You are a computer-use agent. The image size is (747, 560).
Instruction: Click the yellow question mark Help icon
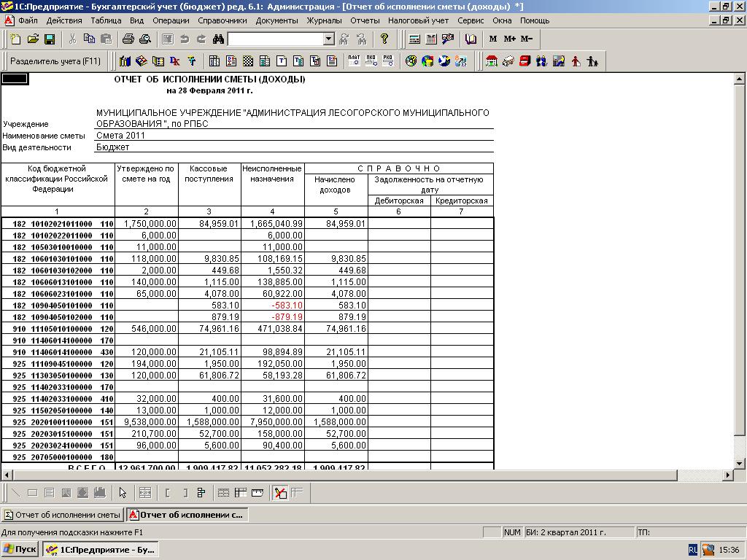pos(384,39)
